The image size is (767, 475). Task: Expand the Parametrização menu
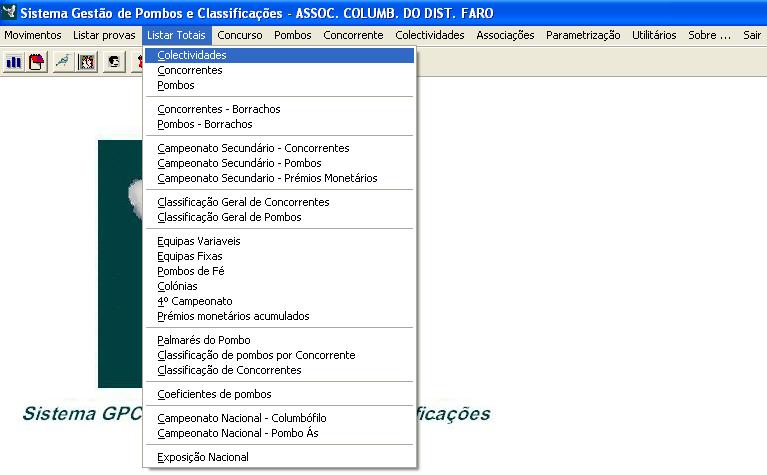click(583, 35)
